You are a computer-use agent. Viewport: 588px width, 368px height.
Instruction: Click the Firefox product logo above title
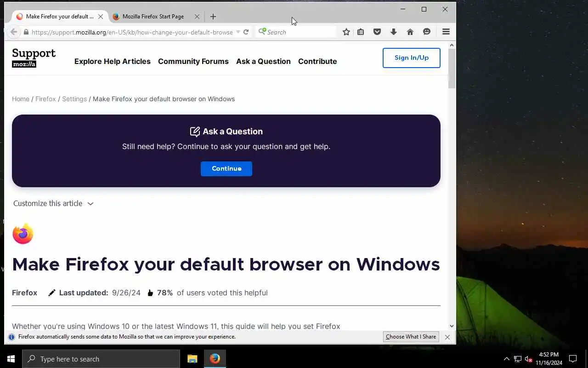(x=23, y=234)
